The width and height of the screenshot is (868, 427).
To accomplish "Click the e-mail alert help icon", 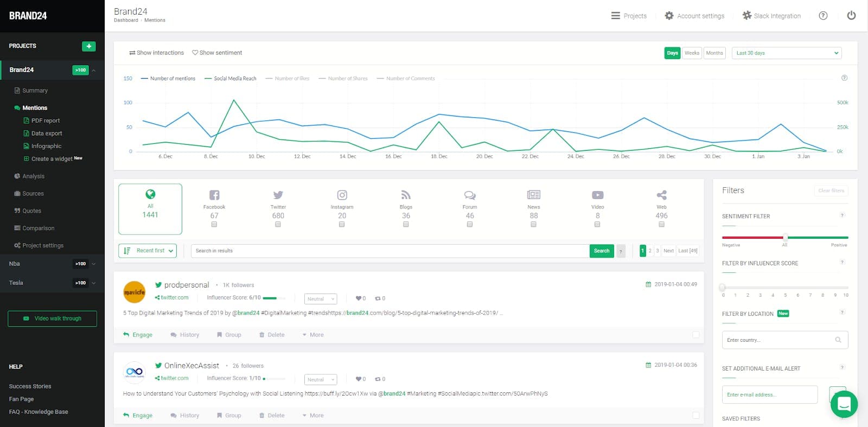I will (x=842, y=367).
